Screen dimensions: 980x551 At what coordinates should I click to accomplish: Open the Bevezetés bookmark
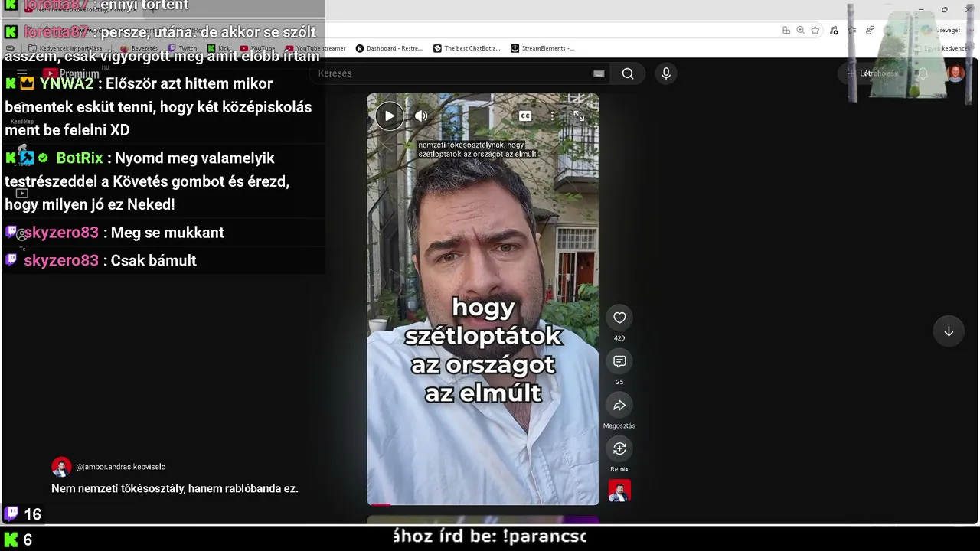click(139, 48)
